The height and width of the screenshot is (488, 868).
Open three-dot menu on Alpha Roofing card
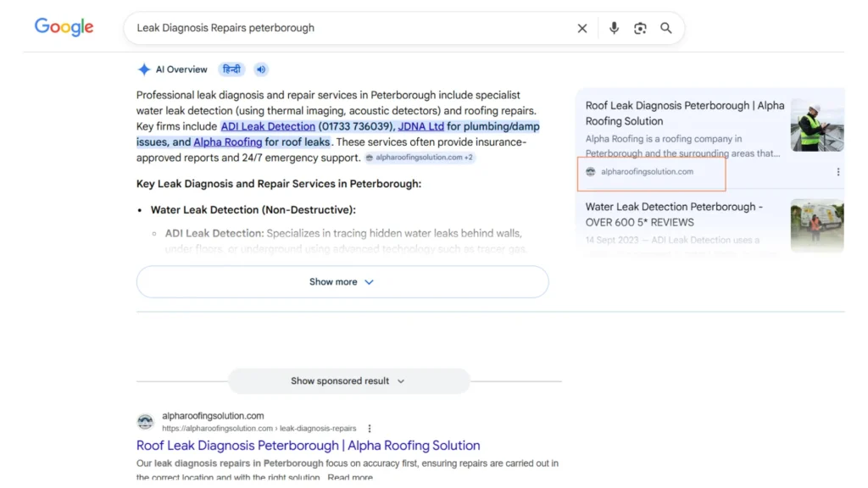(x=838, y=172)
